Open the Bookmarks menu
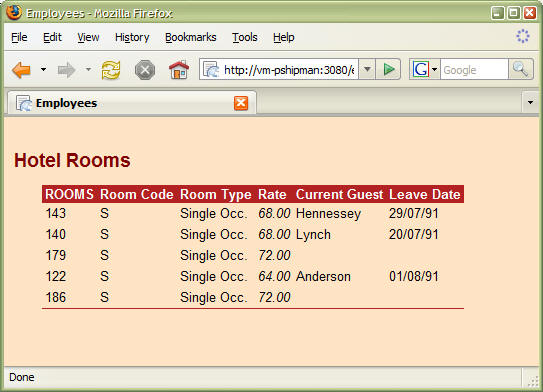The image size is (543, 392). (191, 37)
